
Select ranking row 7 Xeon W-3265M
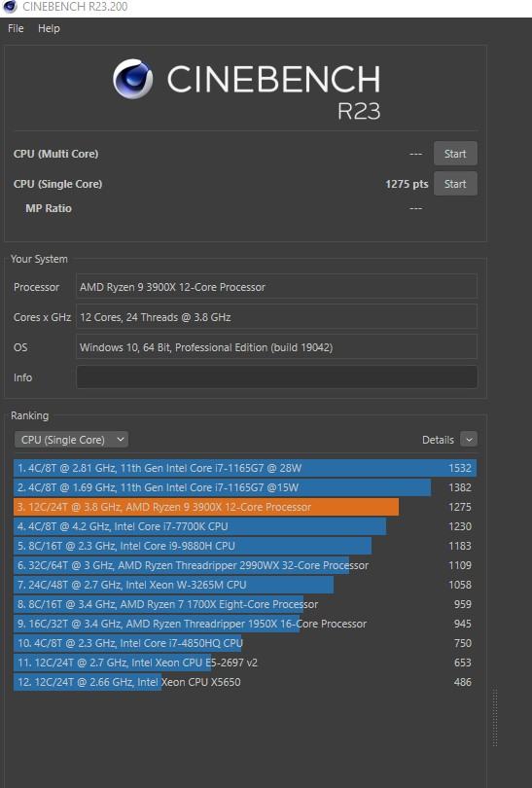[245, 585]
